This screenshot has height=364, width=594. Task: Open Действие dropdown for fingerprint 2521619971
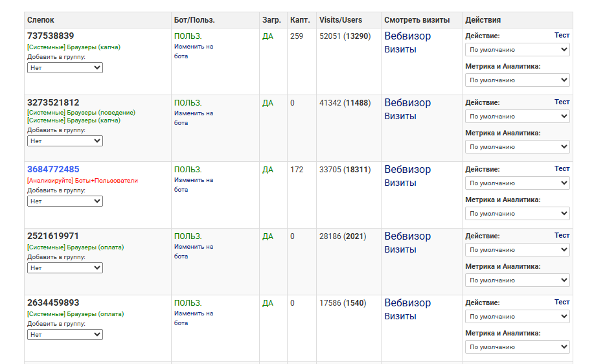tap(517, 250)
